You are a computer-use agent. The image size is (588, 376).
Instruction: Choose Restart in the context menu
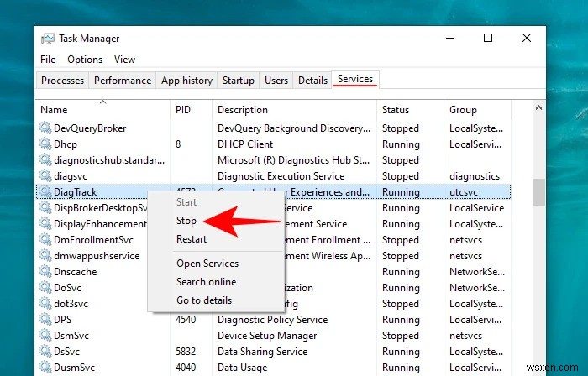pos(192,239)
